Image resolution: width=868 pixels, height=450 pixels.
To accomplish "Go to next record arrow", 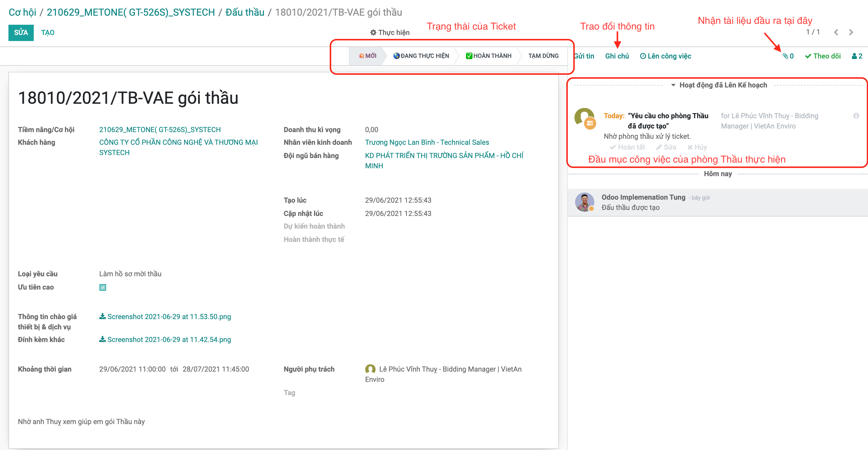I will 851,32.
